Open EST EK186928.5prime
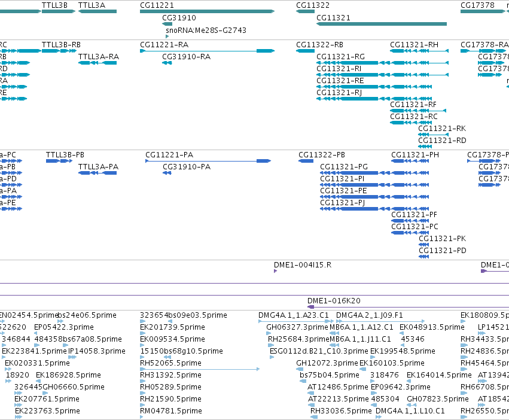Screen dimensions: 509x420 tap(68, 375)
